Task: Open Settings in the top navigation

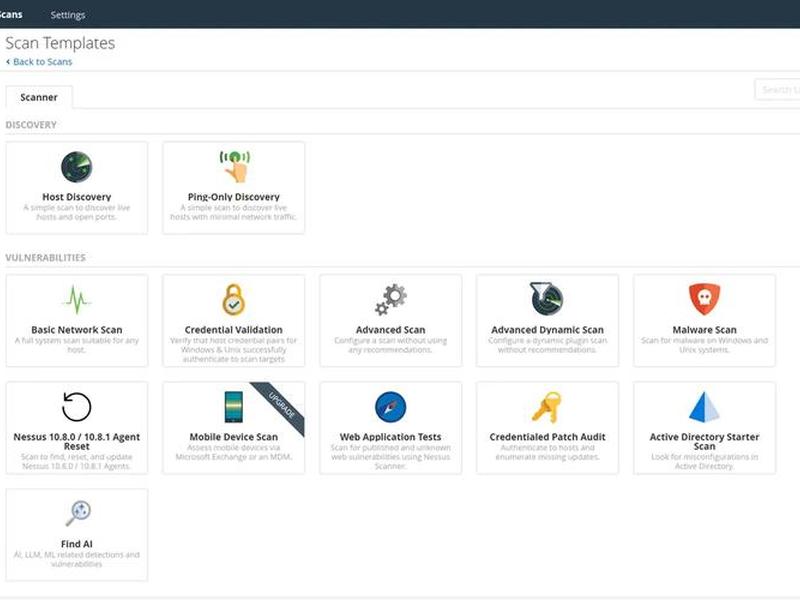Action: point(68,15)
